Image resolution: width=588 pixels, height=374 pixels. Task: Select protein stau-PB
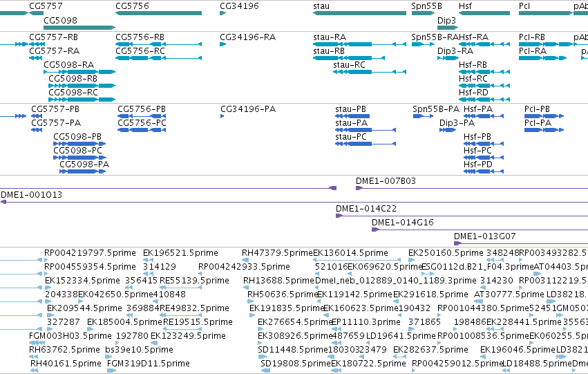[x=350, y=109]
